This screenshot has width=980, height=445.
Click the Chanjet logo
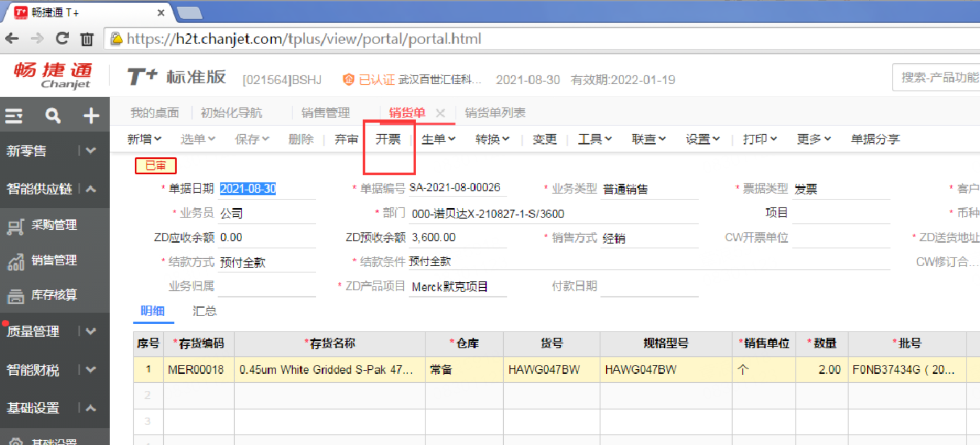[53, 75]
